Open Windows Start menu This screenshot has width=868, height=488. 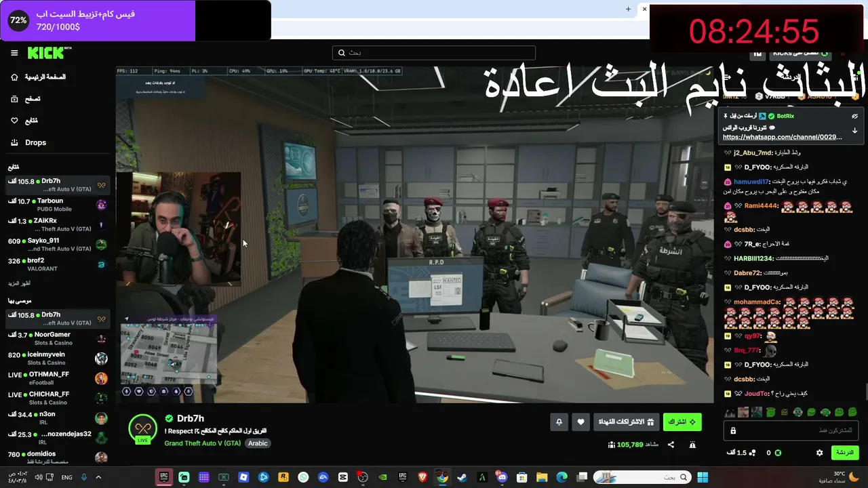click(703, 477)
